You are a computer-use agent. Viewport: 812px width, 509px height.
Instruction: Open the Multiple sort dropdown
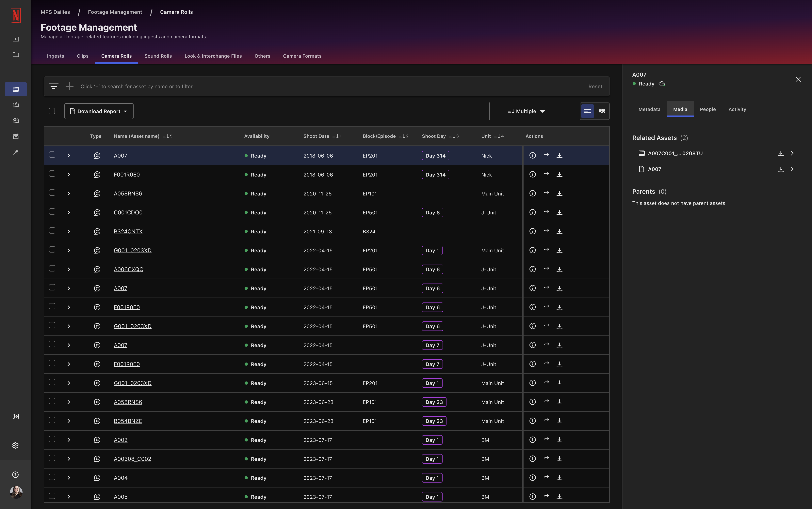click(525, 111)
